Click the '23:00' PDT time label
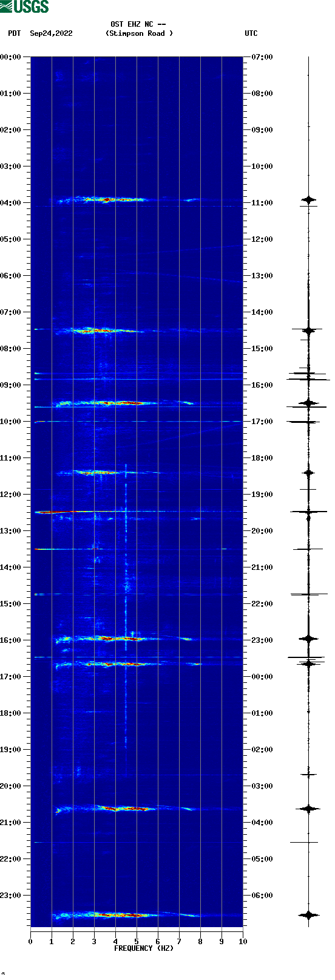The image size is (335, 980). (x=11, y=896)
